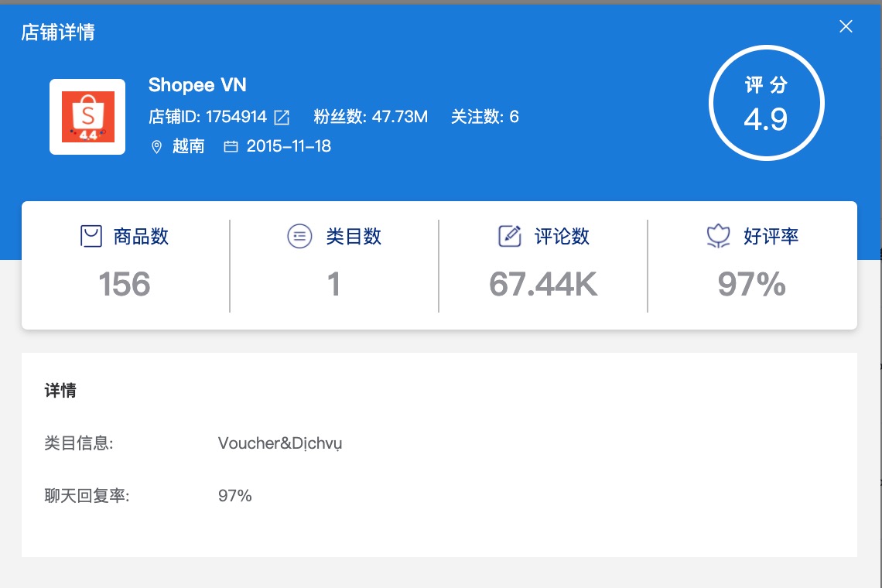882x588 pixels.
Task: Click the 关注数: 6 following count
Action: coord(485,117)
